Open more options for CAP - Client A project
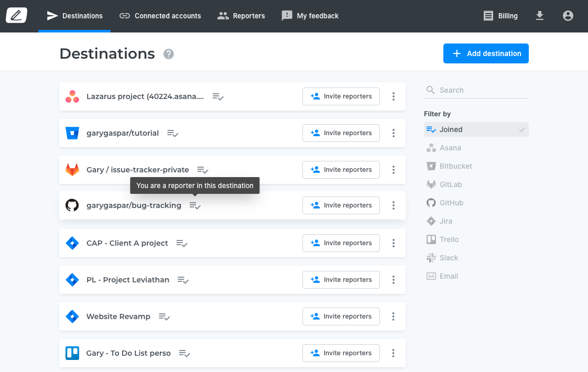This screenshot has height=372, width=588. 394,243
